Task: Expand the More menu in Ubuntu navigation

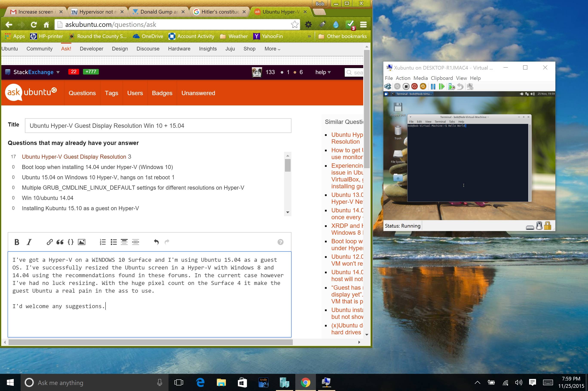Action: tap(272, 49)
